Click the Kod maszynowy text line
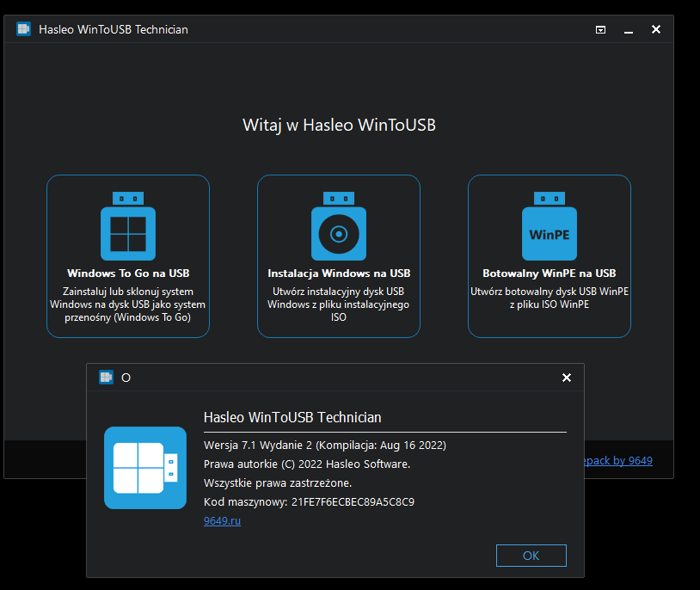Viewport: 700px width, 590px height. 309,502
